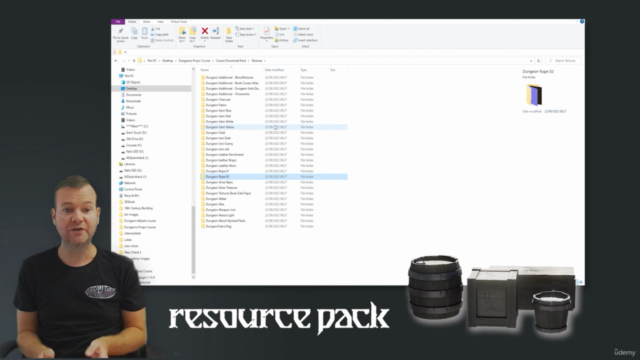Image resolution: width=640 pixels, height=360 pixels.
Task: Open the Easy access dropdown
Action: point(246,35)
